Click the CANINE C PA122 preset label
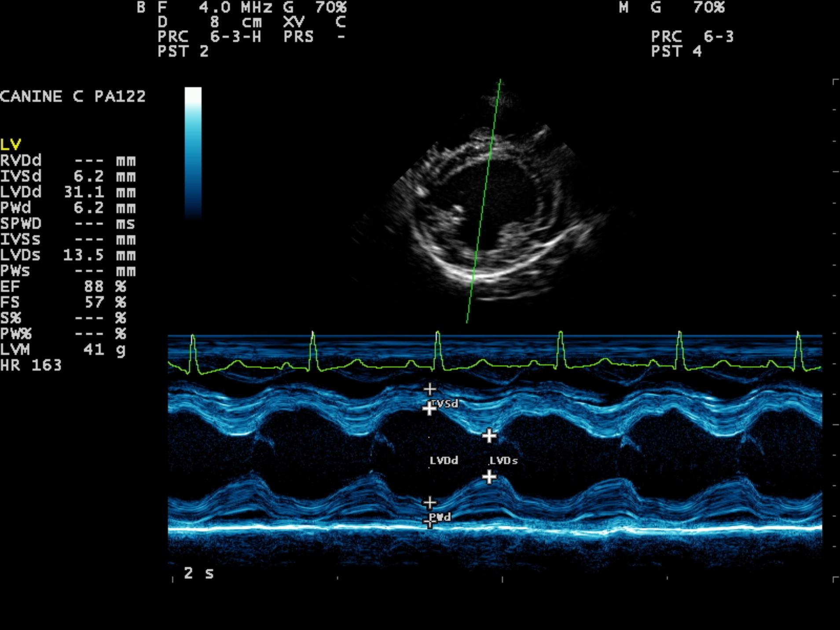The height and width of the screenshot is (630, 840). [x=73, y=96]
